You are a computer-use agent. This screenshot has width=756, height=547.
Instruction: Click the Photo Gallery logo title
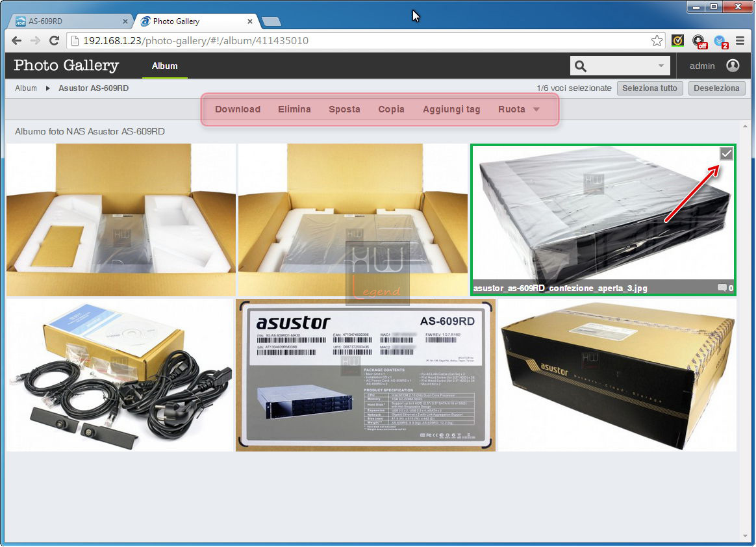(x=66, y=65)
